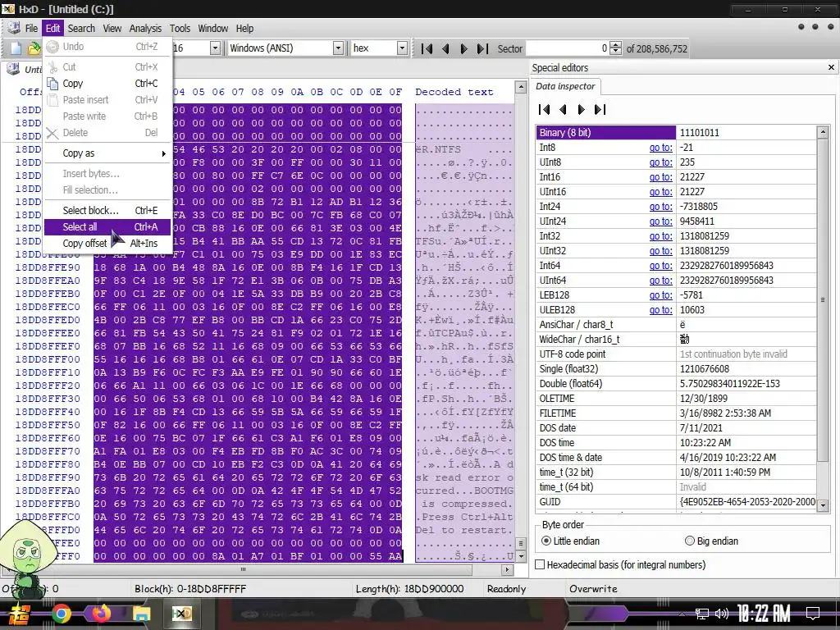Click 'go to:' link for Int32
840x630 pixels.
tap(660, 236)
